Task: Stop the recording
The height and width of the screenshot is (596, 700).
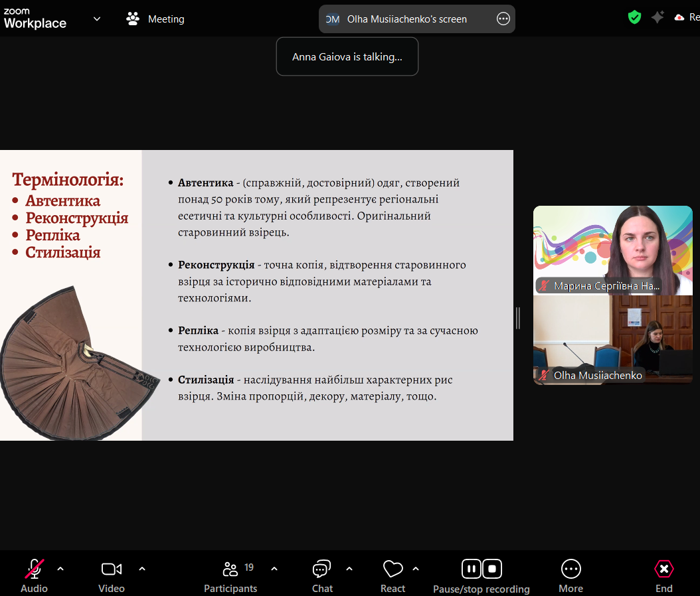Action: coord(492,569)
